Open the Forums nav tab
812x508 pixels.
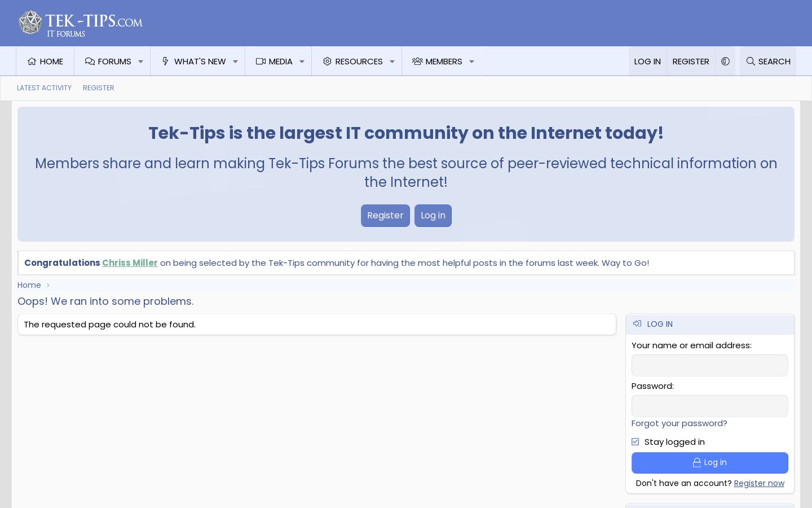(108, 62)
